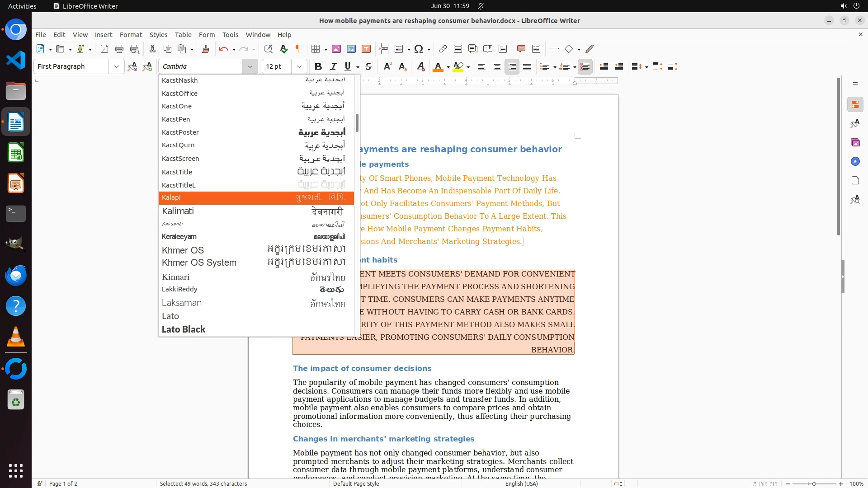
Task: Open the Tools menu
Action: pos(230,35)
